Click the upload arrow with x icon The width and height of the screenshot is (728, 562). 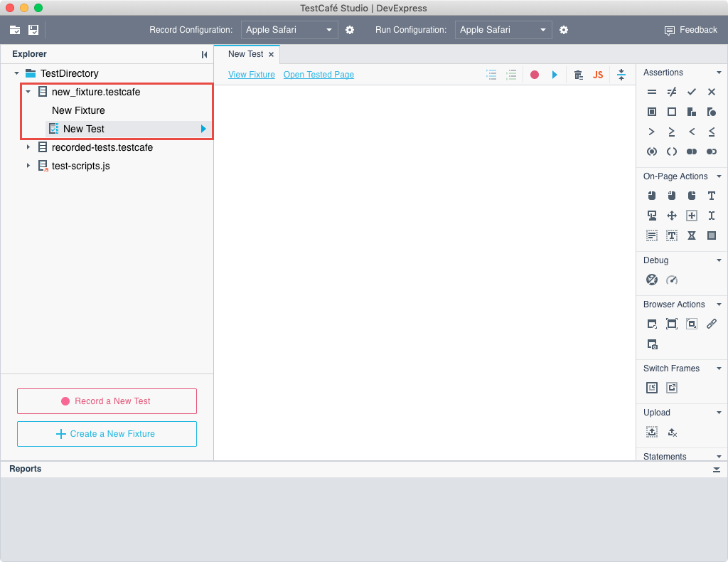point(672,433)
